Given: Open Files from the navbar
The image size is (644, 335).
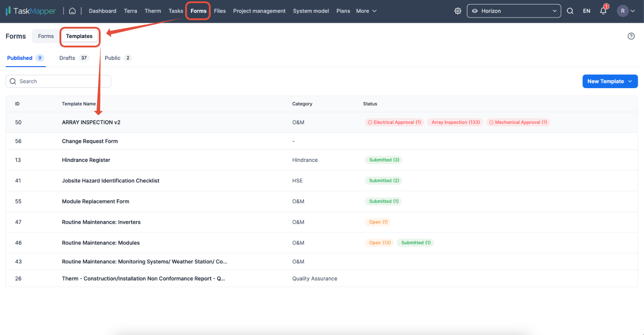Looking at the screenshot, I should pos(220,11).
